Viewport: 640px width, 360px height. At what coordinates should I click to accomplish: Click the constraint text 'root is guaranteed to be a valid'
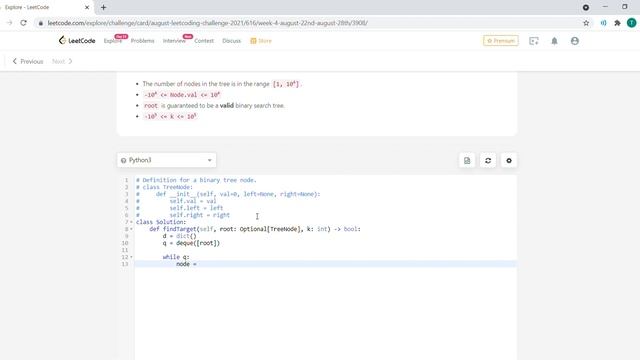click(189, 105)
